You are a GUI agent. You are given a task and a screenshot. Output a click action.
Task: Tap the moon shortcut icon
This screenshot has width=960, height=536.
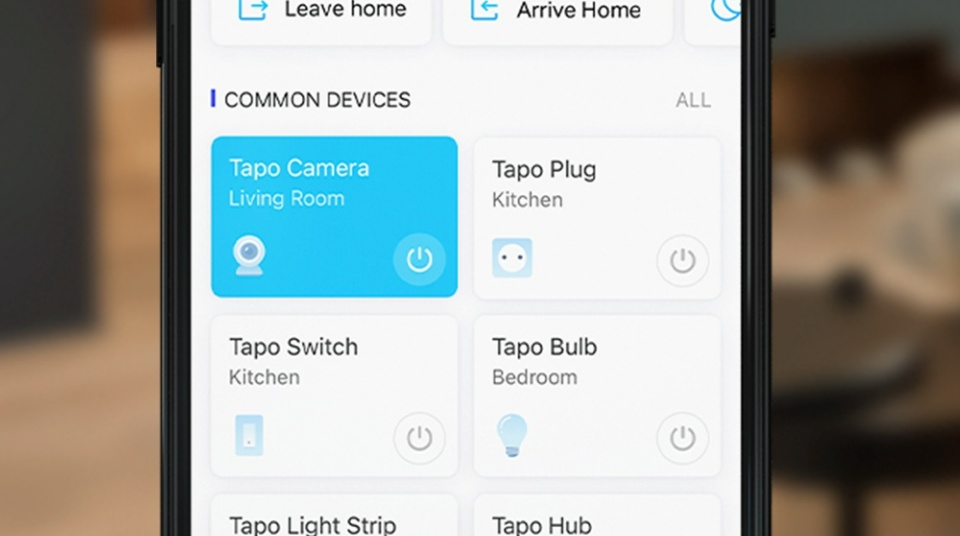click(726, 9)
